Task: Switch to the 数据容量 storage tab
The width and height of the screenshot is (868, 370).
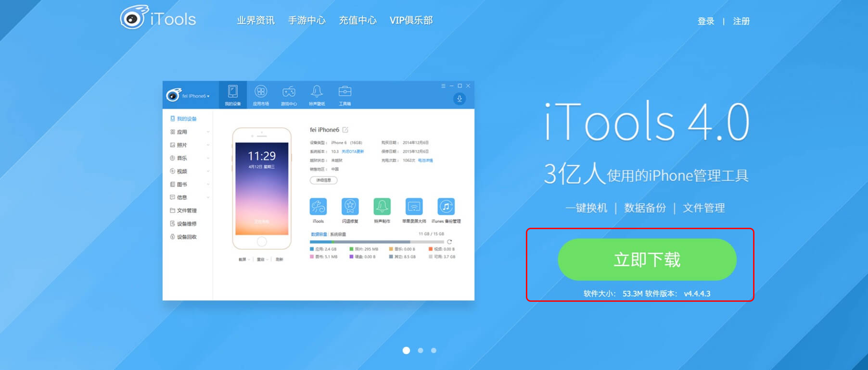Action: (x=319, y=234)
